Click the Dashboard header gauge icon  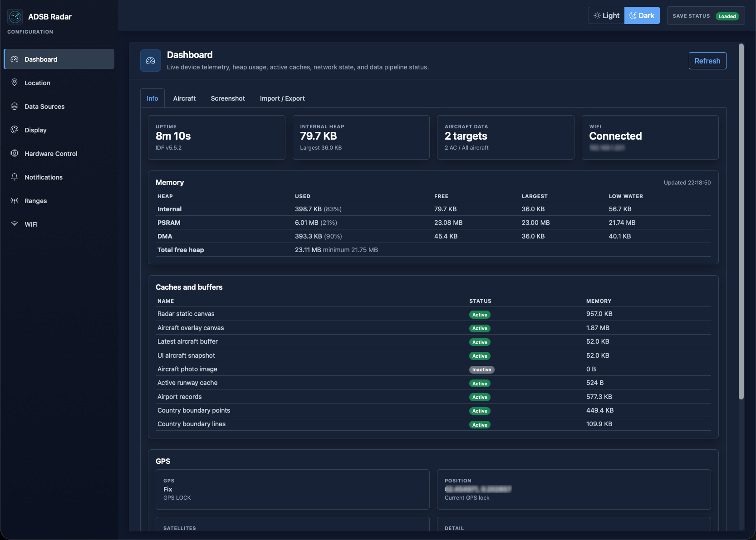click(x=151, y=60)
